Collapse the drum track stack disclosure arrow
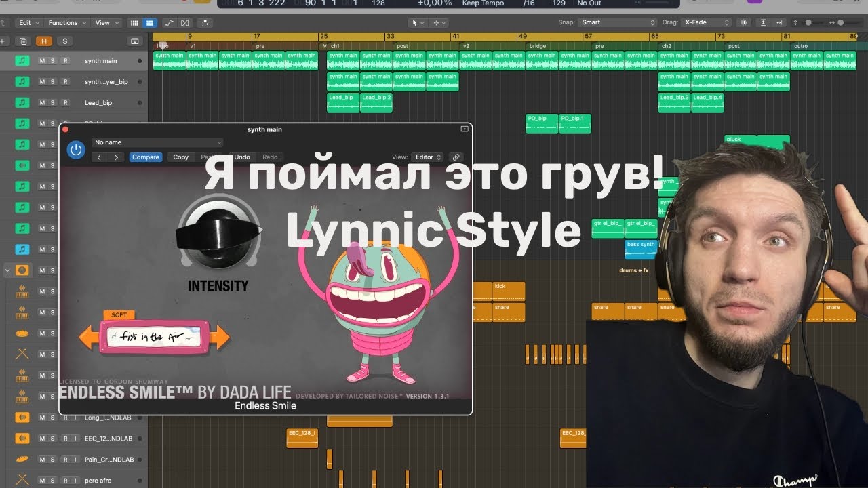Screen dimensions: 868x488 (x=7, y=270)
